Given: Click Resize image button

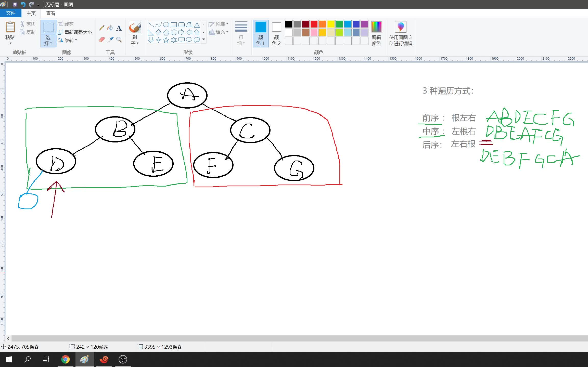Looking at the screenshot, I should (x=75, y=32).
